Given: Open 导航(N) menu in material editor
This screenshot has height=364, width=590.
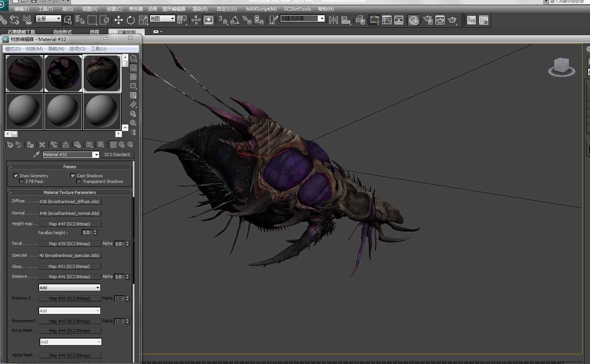Looking at the screenshot, I should 56,49.
